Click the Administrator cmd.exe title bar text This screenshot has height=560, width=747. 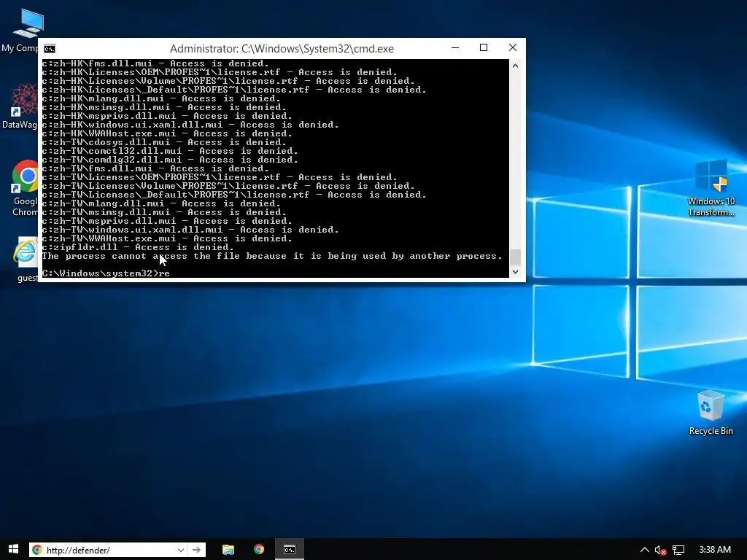(282, 49)
